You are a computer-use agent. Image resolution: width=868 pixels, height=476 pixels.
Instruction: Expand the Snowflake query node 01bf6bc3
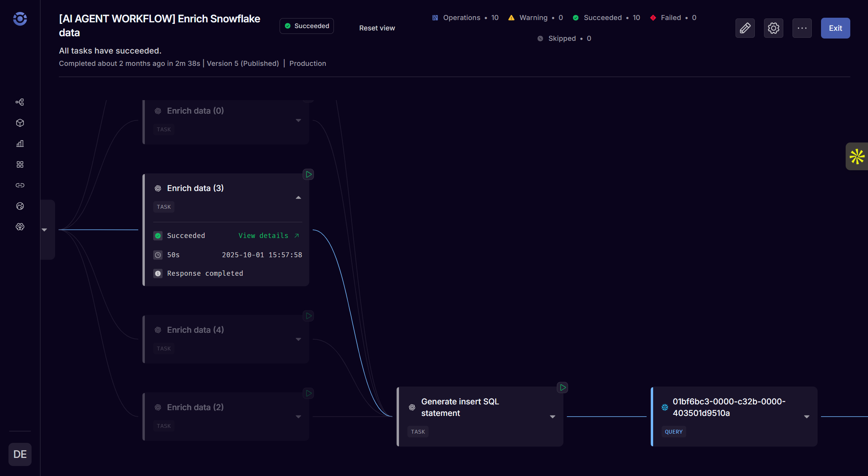(x=807, y=417)
